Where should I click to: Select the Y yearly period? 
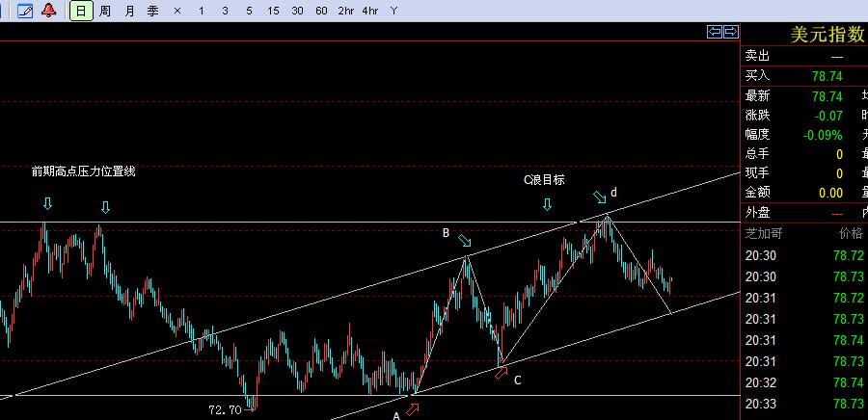click(x=393, y=11)
